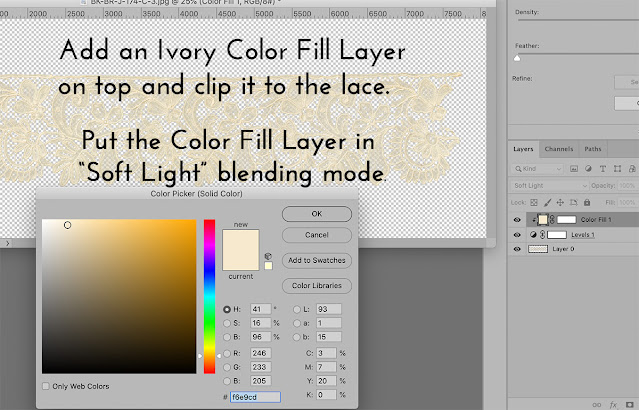Click the Feather slider handle
This screenshot has height=410, width=639.
tap(517, 58)
